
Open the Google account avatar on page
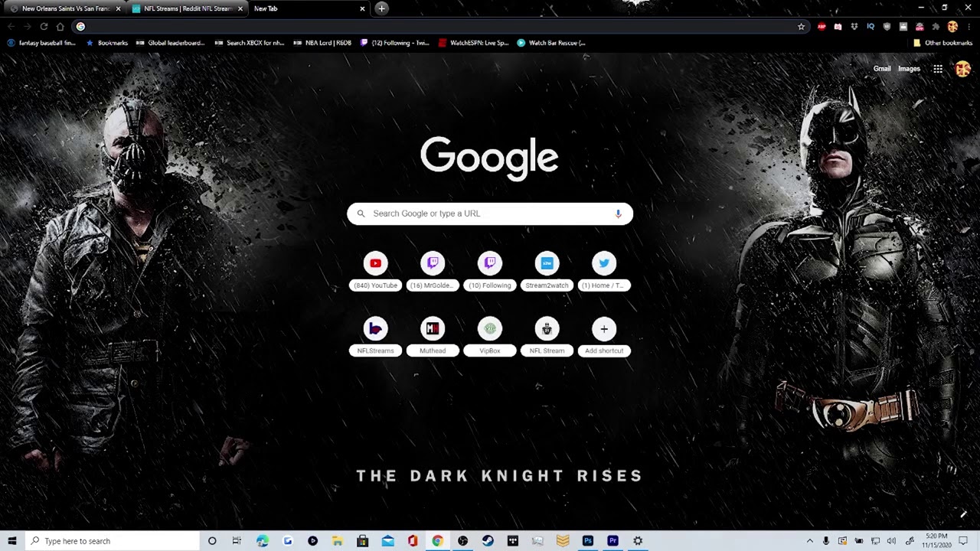962,69
